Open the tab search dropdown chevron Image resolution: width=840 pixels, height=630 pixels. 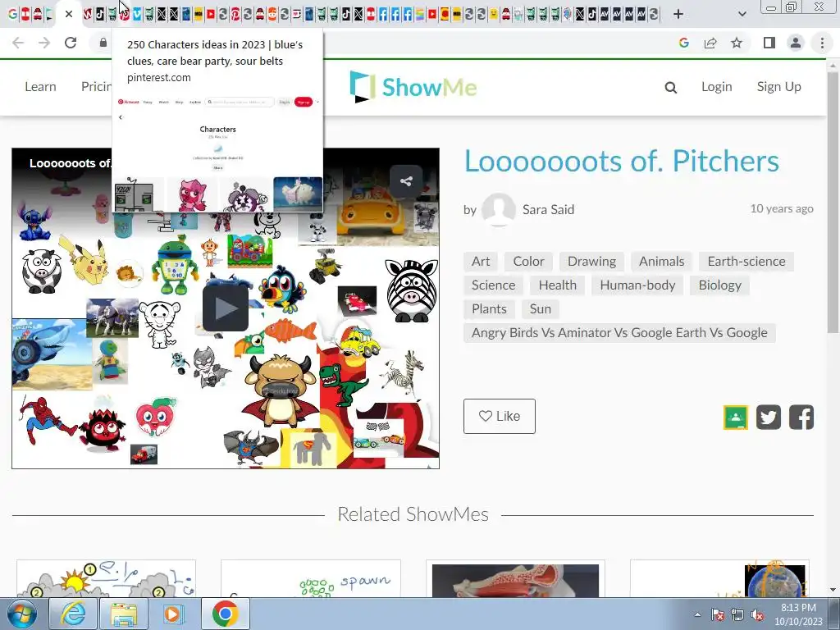[742, 14]
